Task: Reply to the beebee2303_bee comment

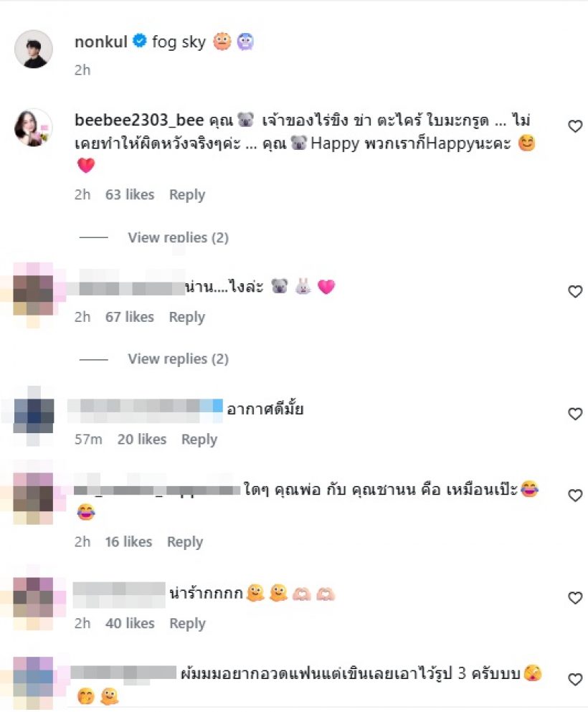Action: click(x=187, y=195)
